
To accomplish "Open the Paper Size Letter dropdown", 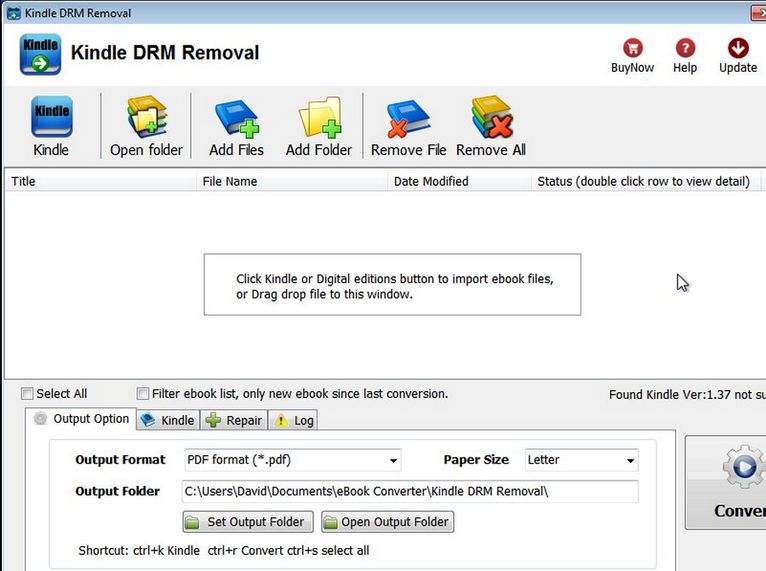I will tap(581, 460).
